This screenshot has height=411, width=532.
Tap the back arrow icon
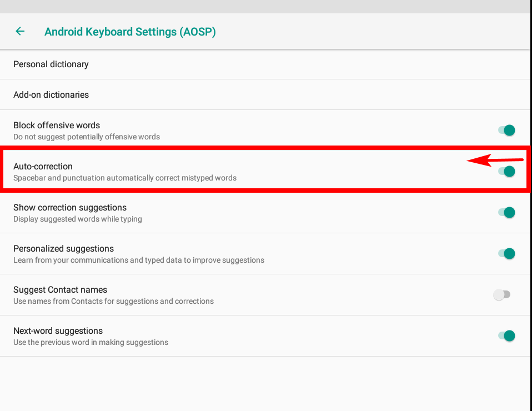click(x=20, y=31)
